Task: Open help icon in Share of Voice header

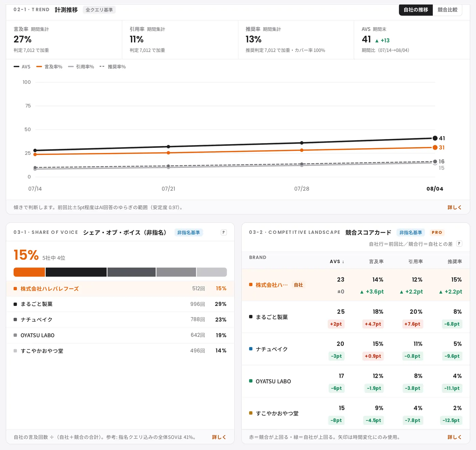Action: point(224,232)
